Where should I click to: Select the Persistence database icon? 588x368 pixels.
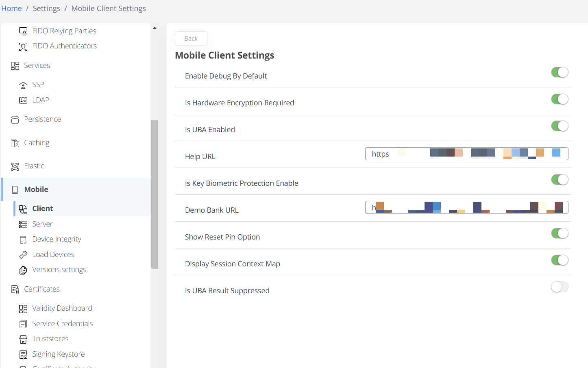(15, 119)
